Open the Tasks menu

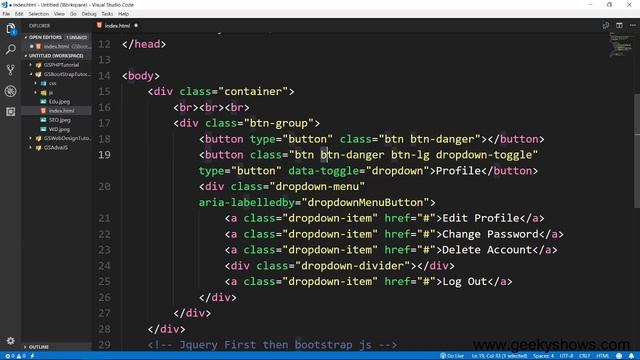[x=107, y=14]
